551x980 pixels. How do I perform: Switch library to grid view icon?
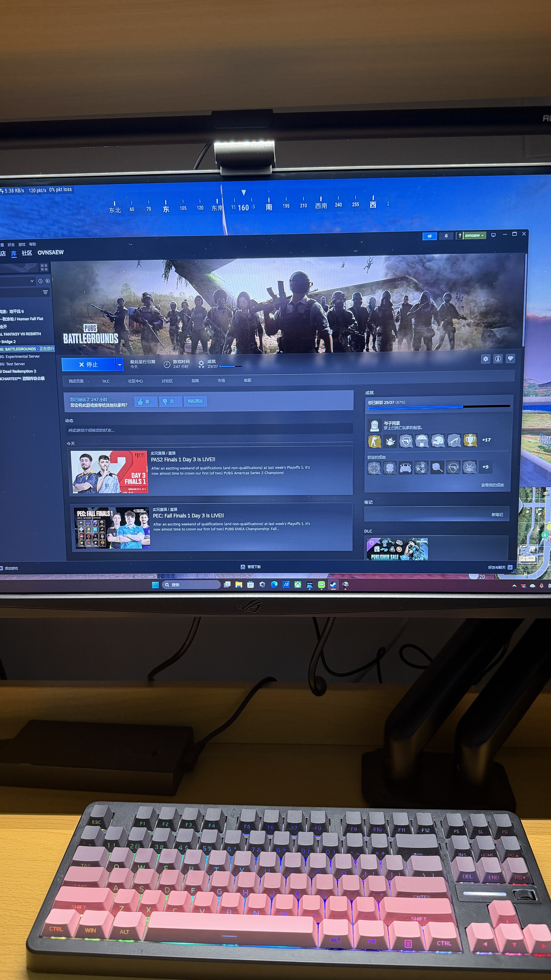(44, 267)
